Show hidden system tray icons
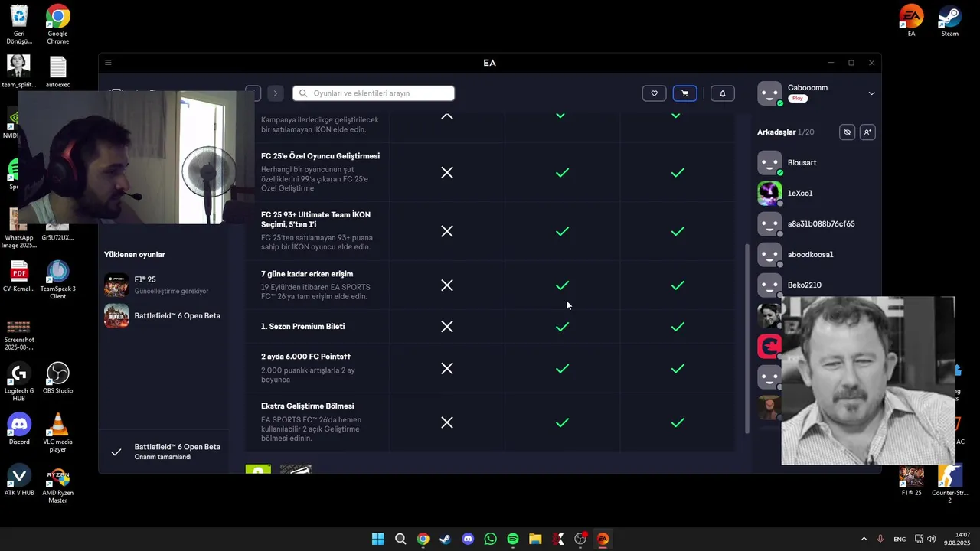Screen dimensions: 980x551 click(x=864, y=539)
